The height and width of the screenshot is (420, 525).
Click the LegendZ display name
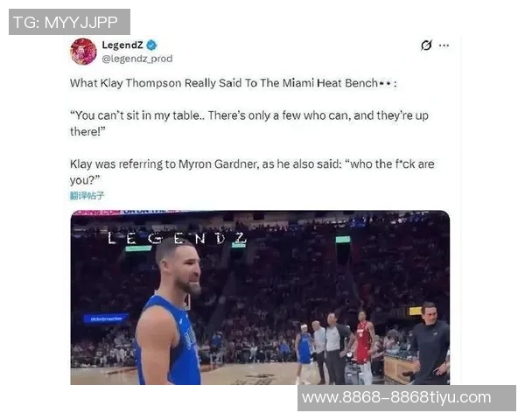click(122, 45)
